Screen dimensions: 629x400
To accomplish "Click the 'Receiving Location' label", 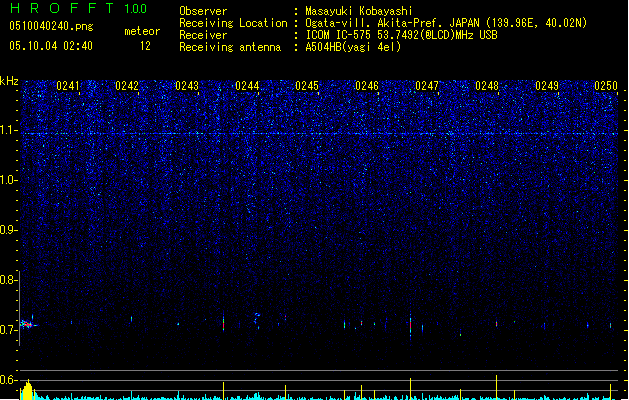I will (233, 23).
